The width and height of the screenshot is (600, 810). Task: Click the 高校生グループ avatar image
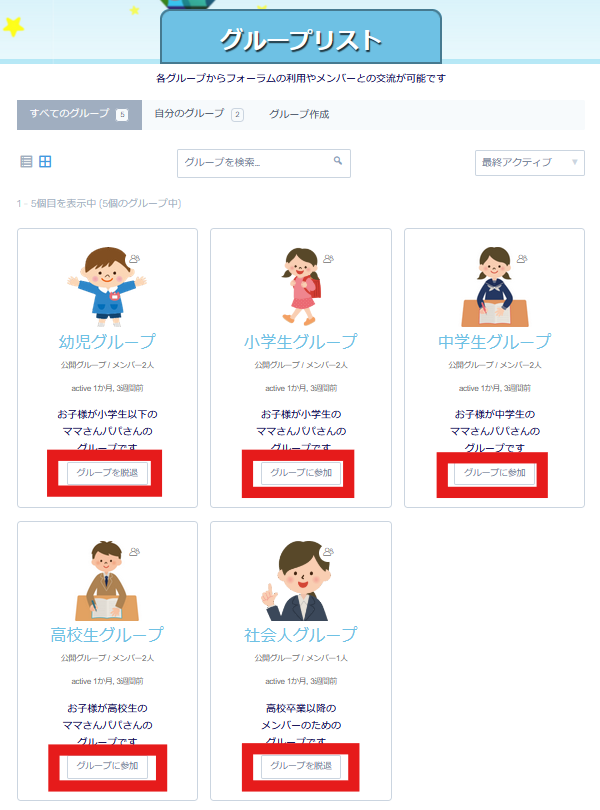(106, 579)
